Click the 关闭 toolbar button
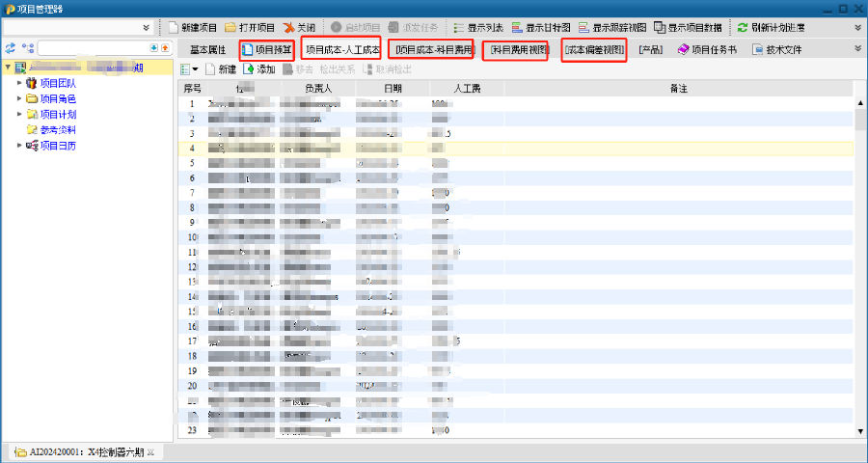 pyautogui.click(x=300, y=27)
